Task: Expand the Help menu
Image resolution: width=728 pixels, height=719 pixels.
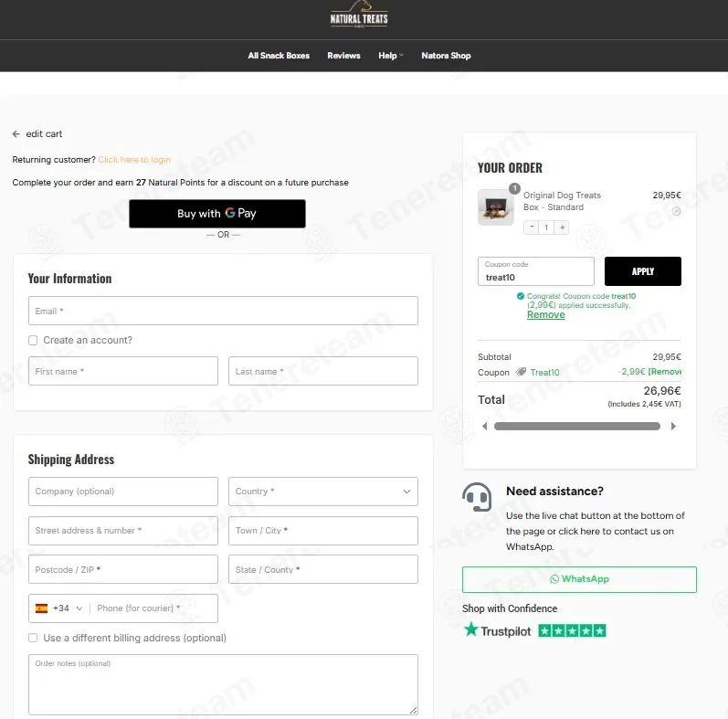Action: click(390, 56)
